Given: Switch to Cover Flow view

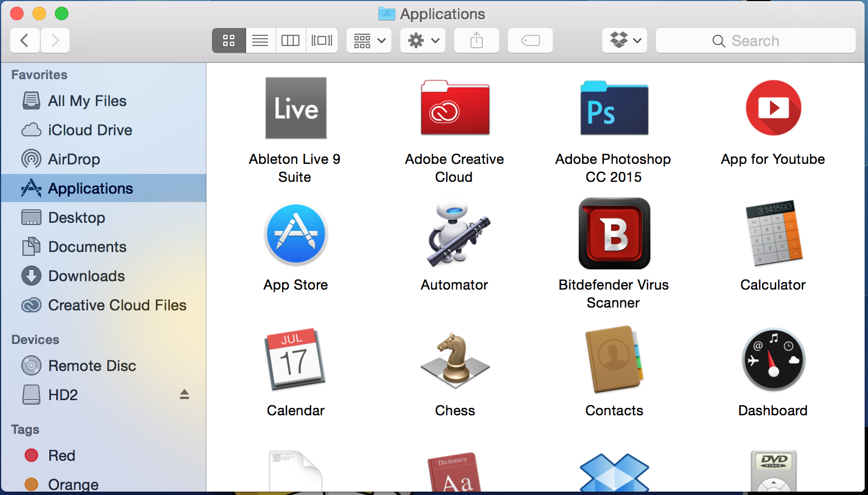Looking at the screenshot, I should [x=322, y=40].
